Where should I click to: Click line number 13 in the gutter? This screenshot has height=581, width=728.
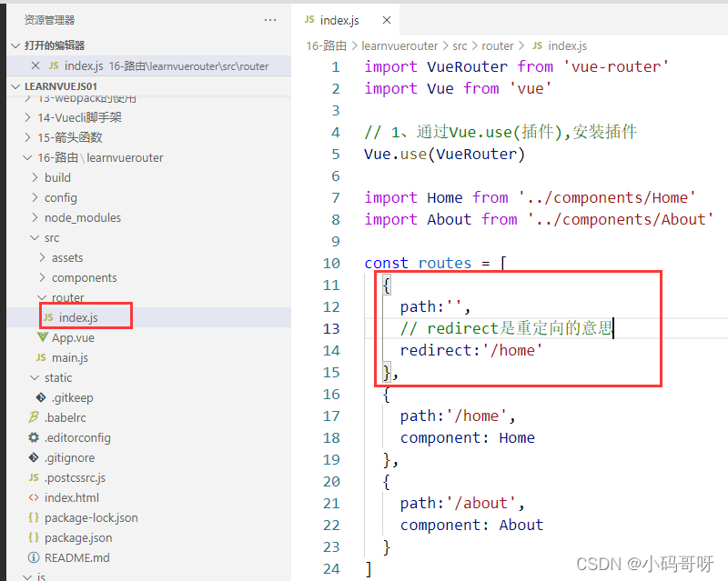pos(331,328)
